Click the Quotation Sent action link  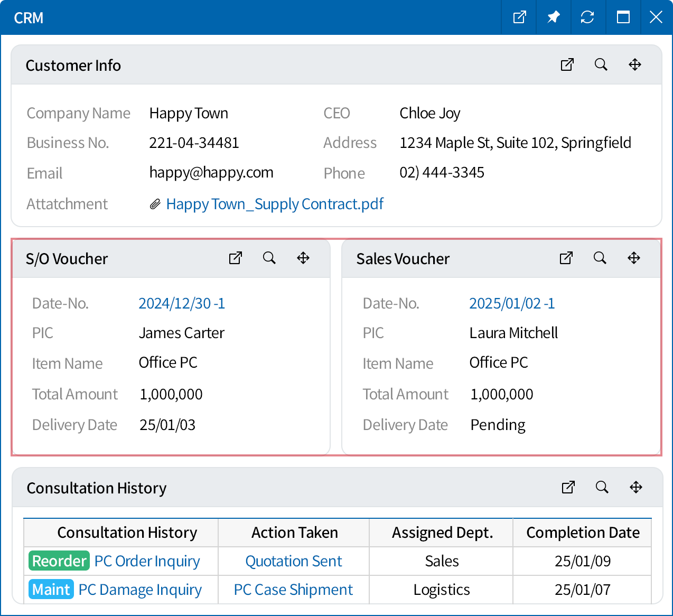pos(294,562)
